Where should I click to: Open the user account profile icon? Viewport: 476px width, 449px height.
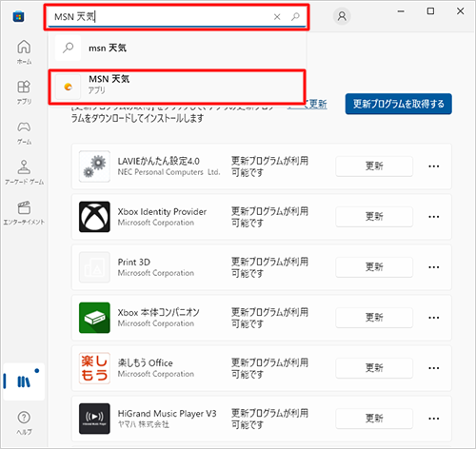[342, 16]
